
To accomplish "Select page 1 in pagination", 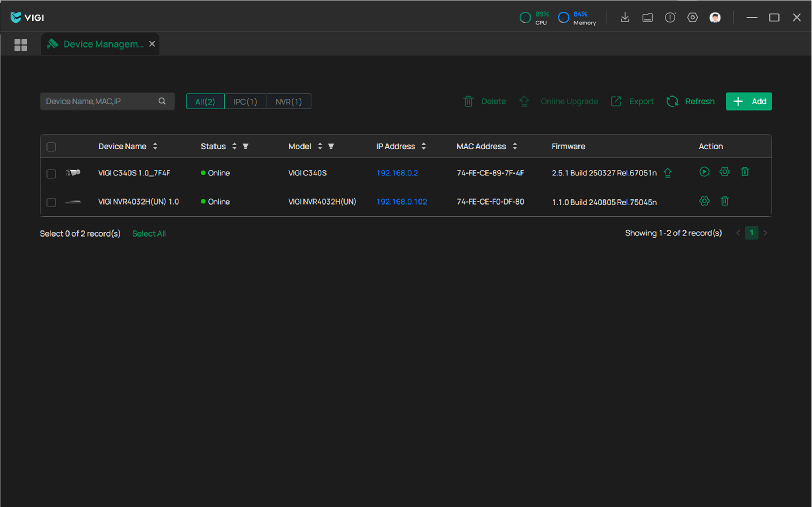I will (751, 233).
